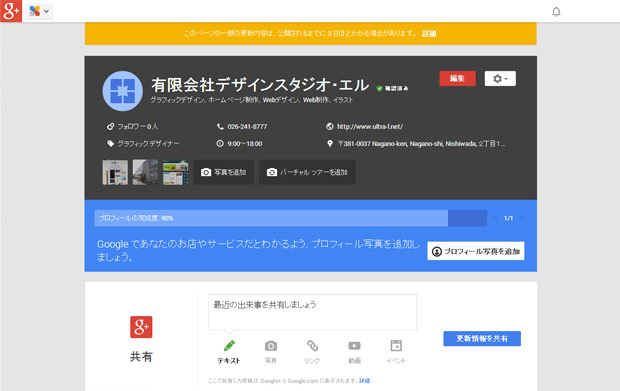Go to next tip with right chevron

pos(522,218)
